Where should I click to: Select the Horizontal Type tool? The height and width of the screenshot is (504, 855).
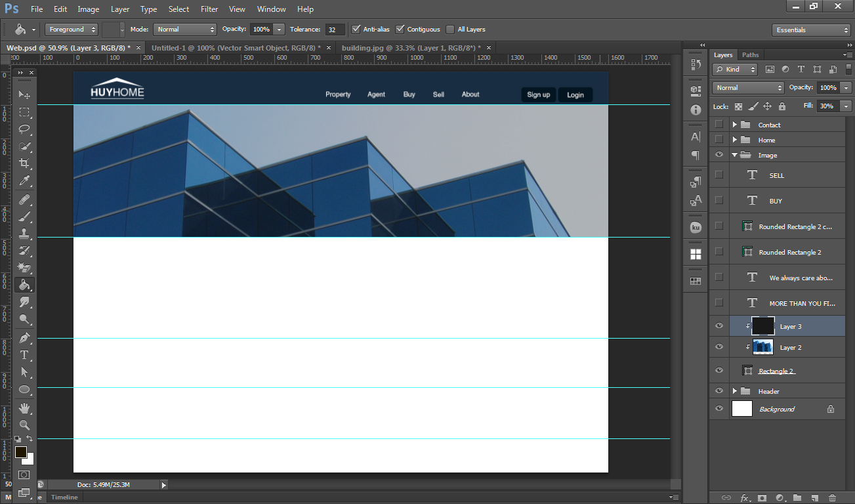pos(24,355)
